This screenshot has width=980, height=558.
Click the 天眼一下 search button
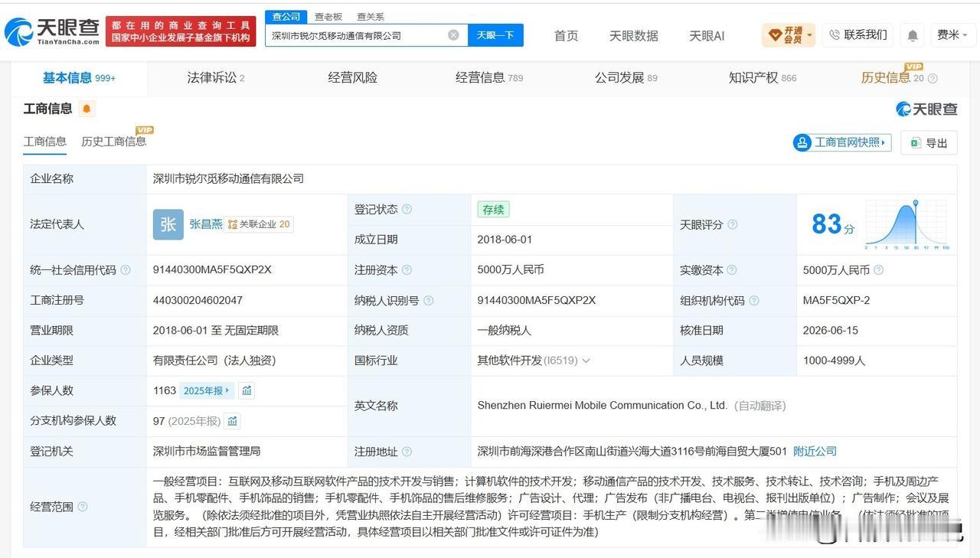pos(495,35)
